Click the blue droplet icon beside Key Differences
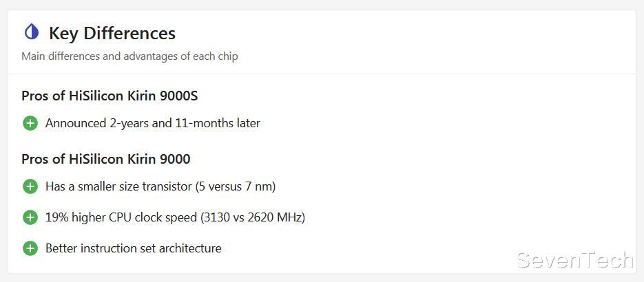 coord(32,32)
